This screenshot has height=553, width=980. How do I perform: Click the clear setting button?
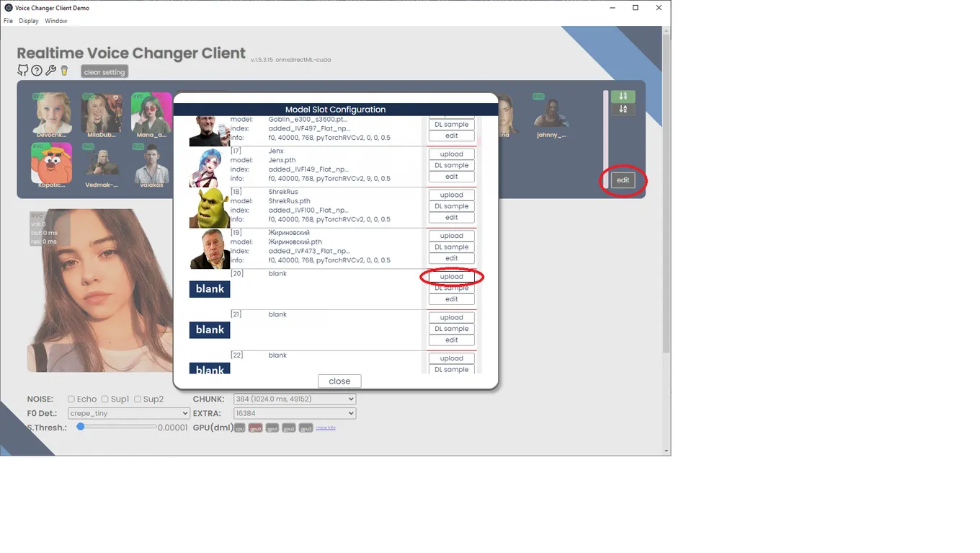[x=104, y=72]
